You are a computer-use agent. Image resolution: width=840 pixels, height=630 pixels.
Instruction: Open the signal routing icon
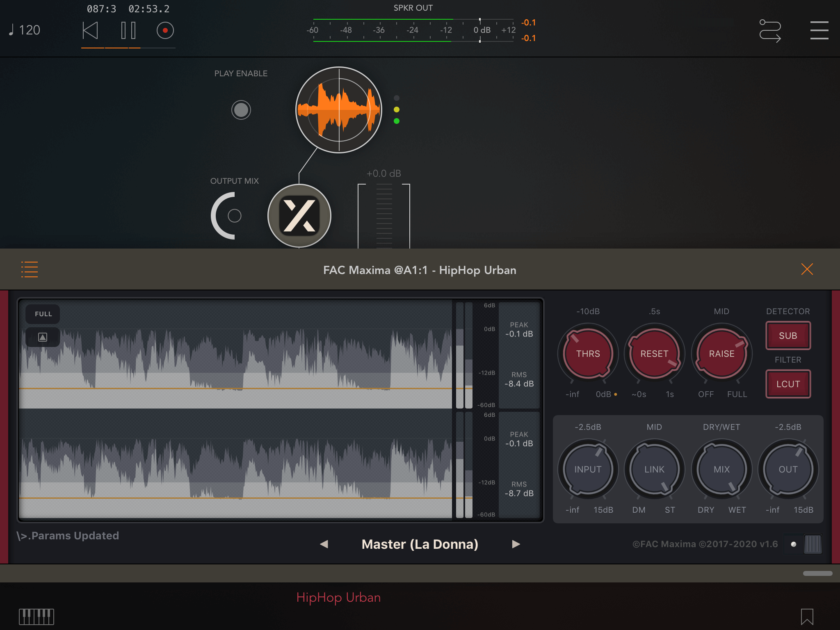[770, 31]
